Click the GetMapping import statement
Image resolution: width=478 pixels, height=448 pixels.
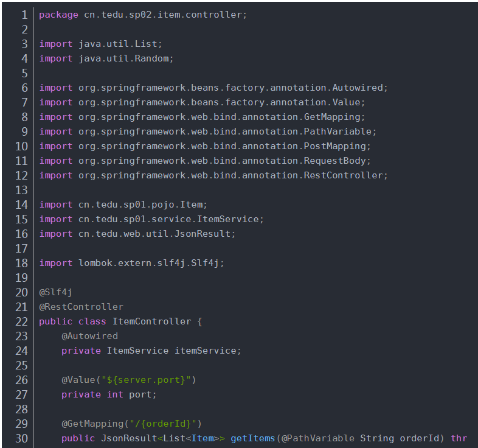coord(202,117)
